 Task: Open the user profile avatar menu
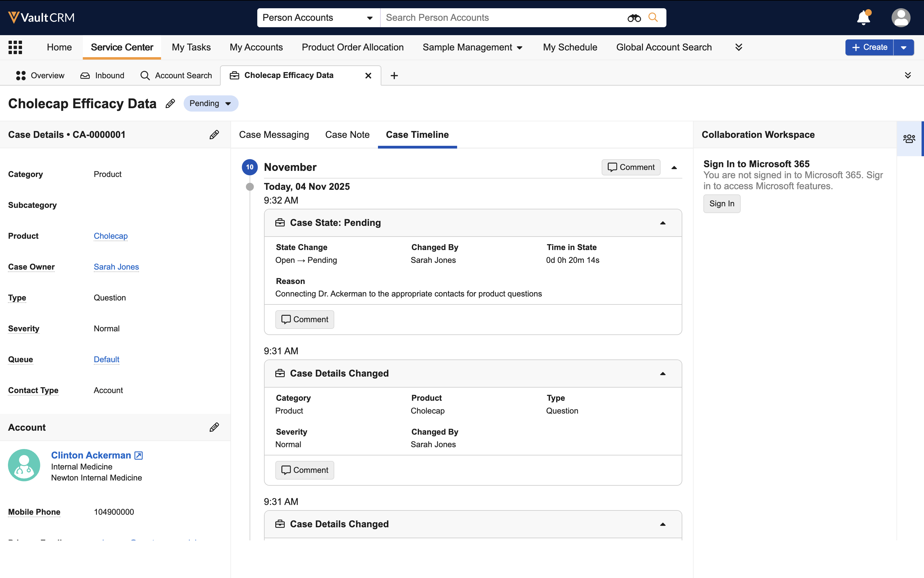tap(901, 18)
